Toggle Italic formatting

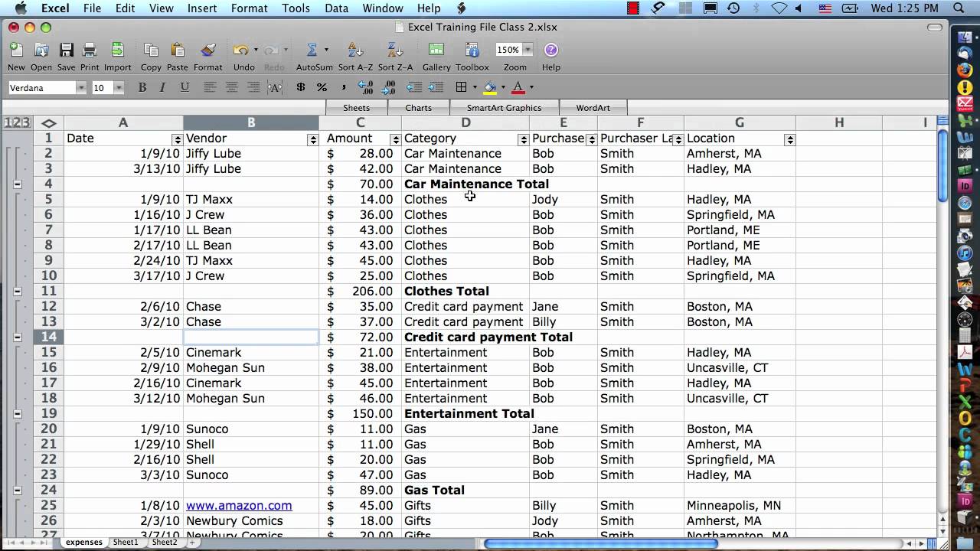click(x=162, y=88)
